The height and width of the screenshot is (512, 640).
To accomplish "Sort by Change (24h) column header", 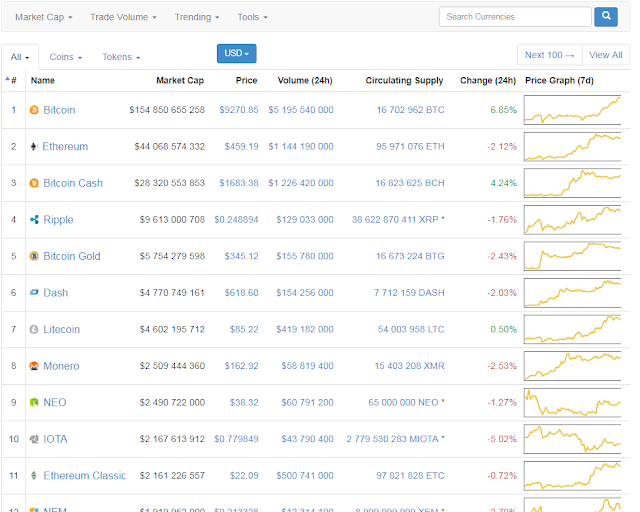I will coord(488,80).
